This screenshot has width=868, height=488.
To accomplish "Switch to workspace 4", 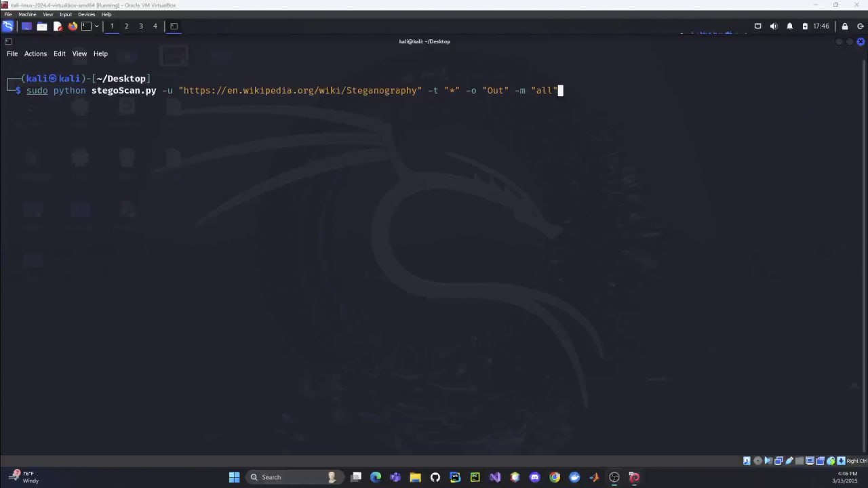I will pyautogui.click(x=155, y=26).
